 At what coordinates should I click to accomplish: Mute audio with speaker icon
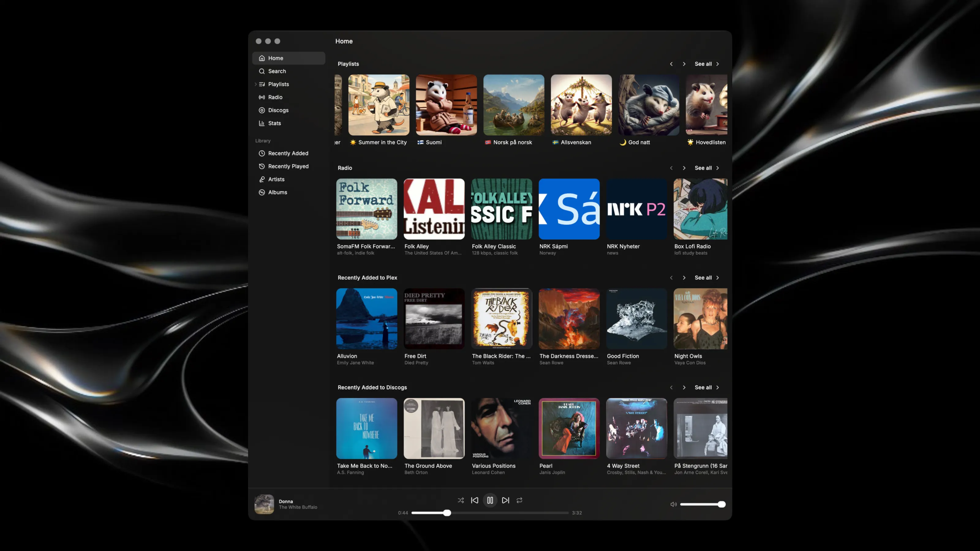point(673,504)
